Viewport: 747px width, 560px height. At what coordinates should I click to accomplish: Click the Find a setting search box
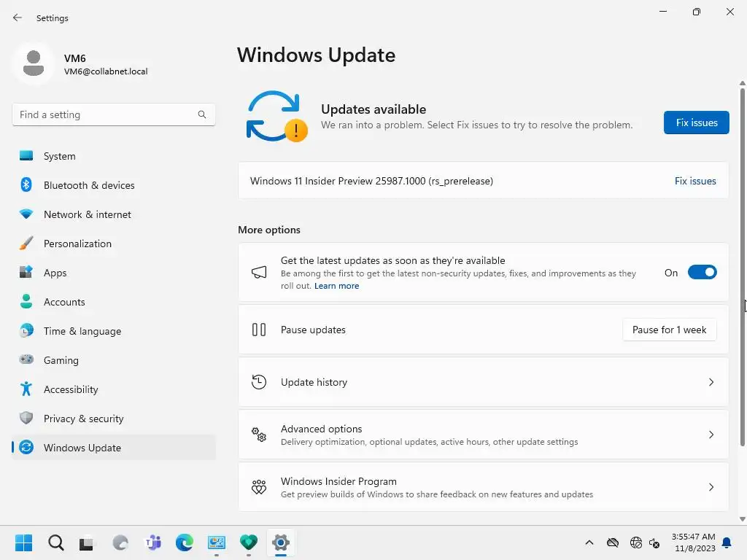[x=113, y=114]
